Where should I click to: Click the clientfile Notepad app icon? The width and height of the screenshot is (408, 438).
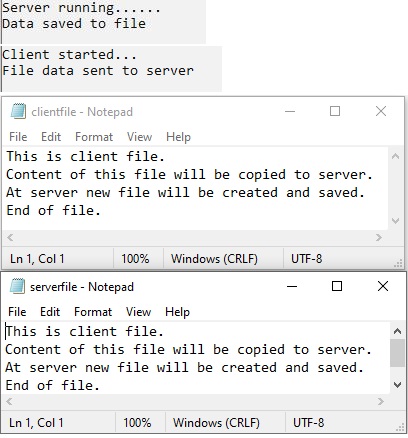[18, 111]
